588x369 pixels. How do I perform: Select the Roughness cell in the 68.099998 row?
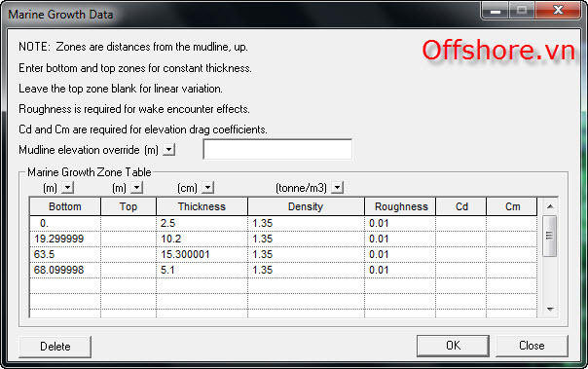coord(400,270)
